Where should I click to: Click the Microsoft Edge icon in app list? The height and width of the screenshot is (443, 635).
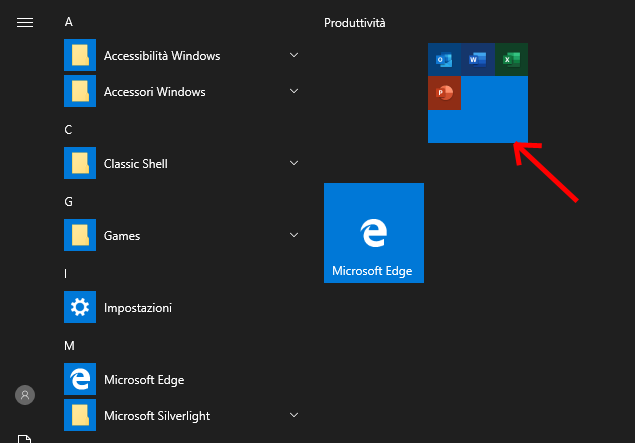(x=80, y=379)
